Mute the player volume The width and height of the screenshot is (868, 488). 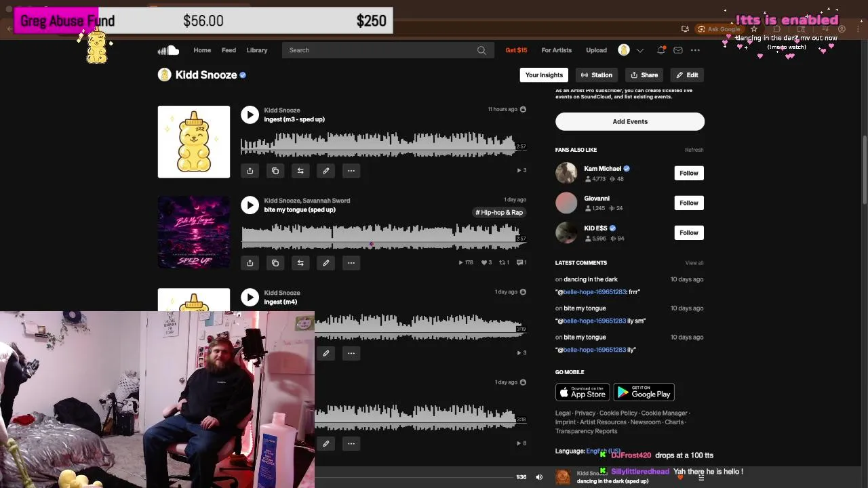coord(539,477)
